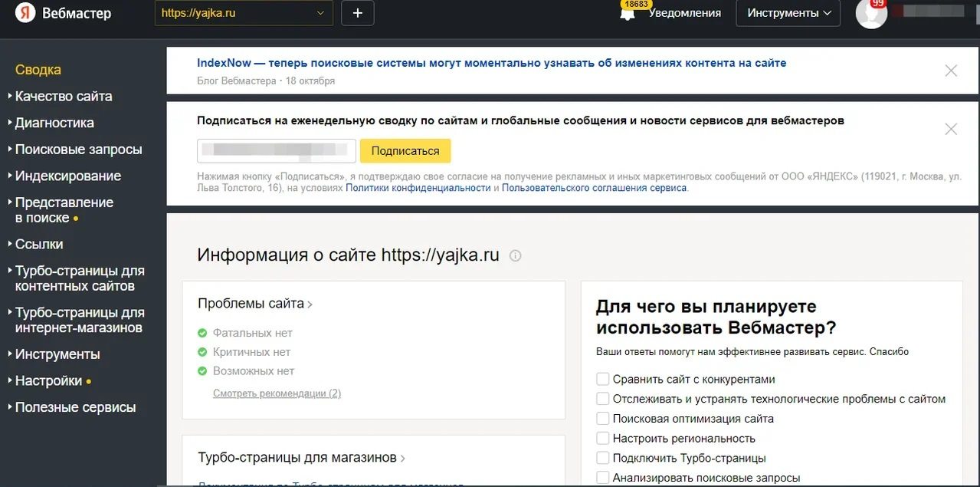
Task: Open Турбо-страницы для магазинов heading
Action: (301, 458)
